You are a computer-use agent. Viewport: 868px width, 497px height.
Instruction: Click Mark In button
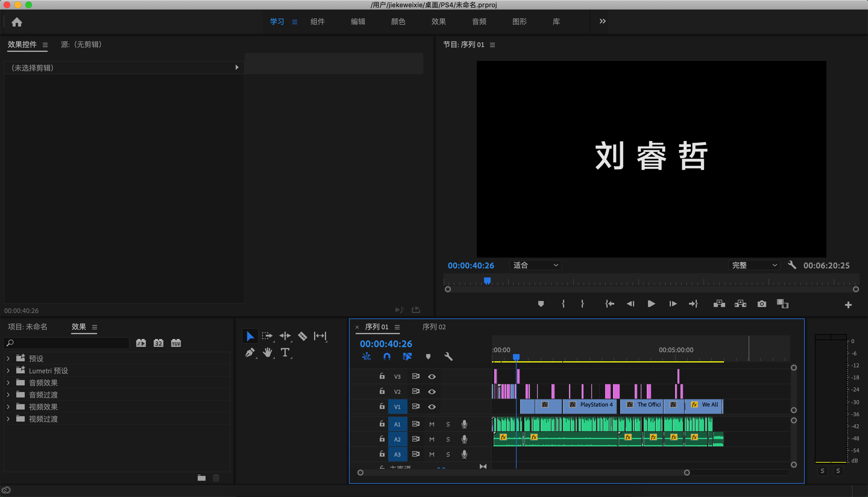[563, 304]
